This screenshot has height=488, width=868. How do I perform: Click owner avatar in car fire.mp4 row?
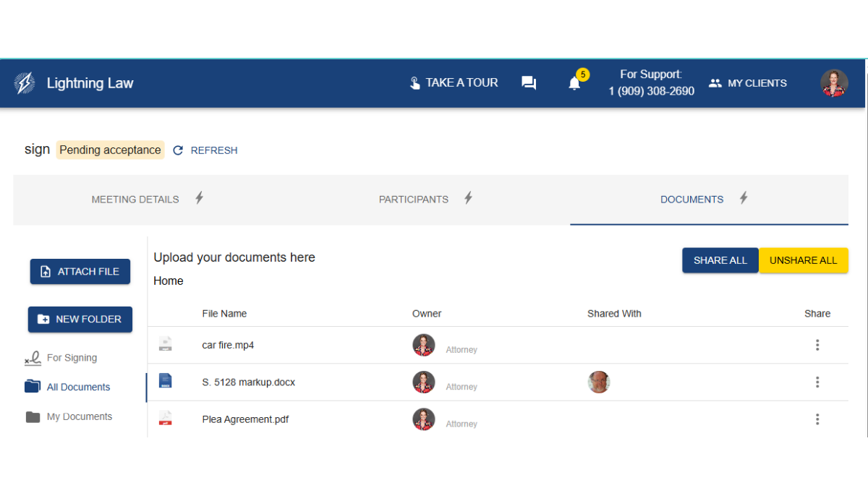tap(424, 345)
